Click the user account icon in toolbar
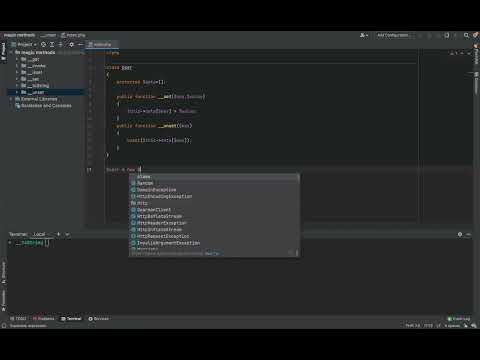480x360 pixels. [364, 35]
